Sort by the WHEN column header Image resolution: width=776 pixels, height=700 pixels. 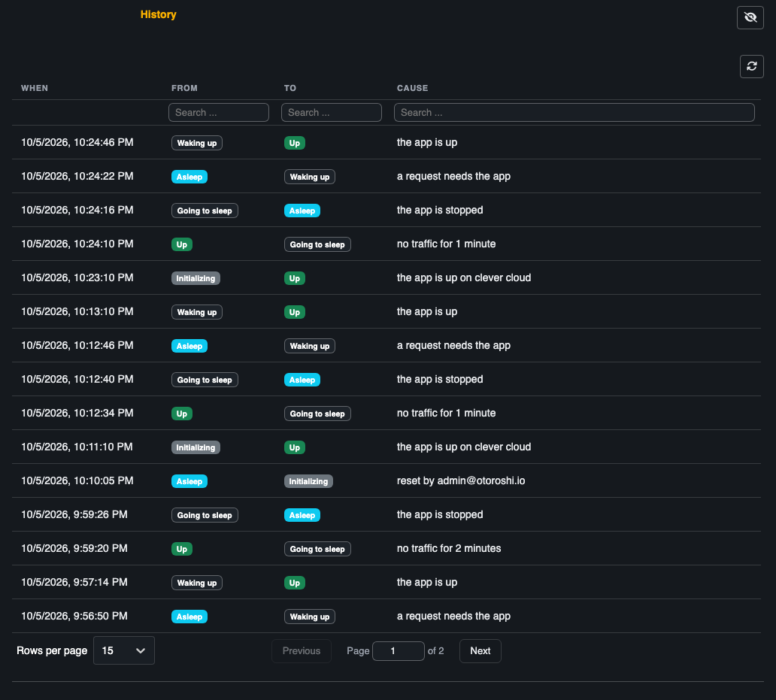[35, 88]
